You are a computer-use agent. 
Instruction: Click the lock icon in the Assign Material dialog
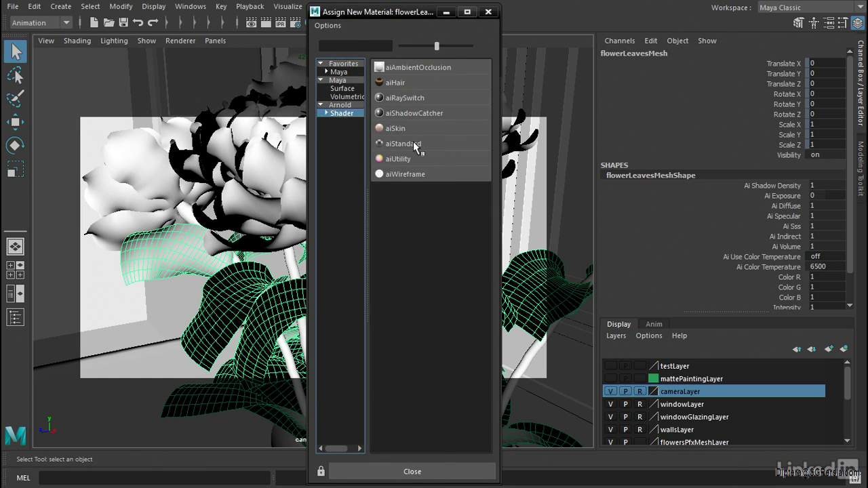pyautogui.click(x=321, y=471)
